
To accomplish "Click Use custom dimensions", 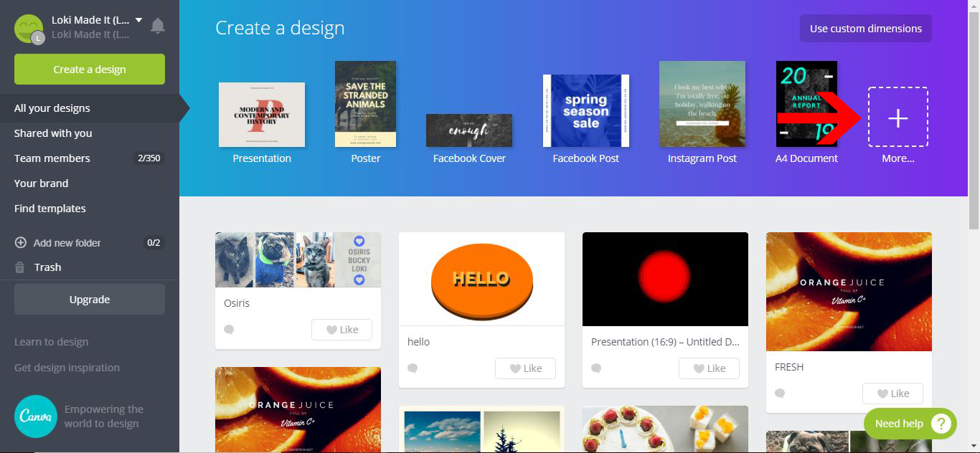I will click(865, 28).
